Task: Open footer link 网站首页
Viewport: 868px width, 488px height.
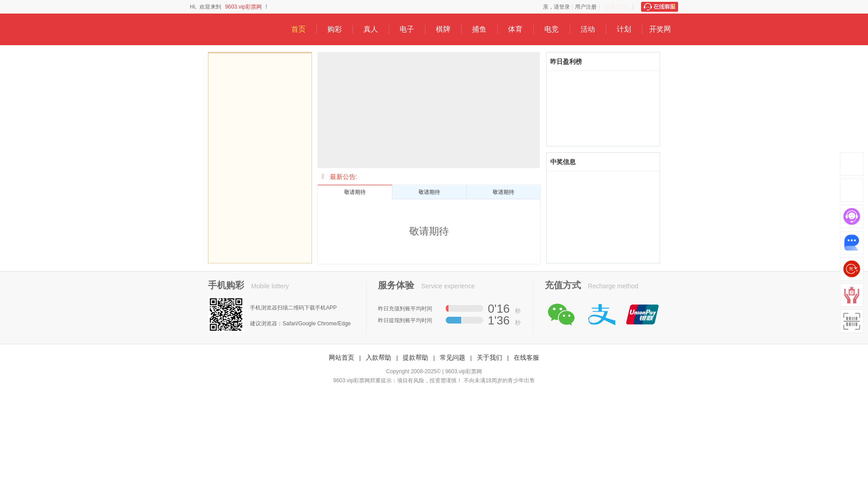Action: pyautogui.click(x=341, y=358)
